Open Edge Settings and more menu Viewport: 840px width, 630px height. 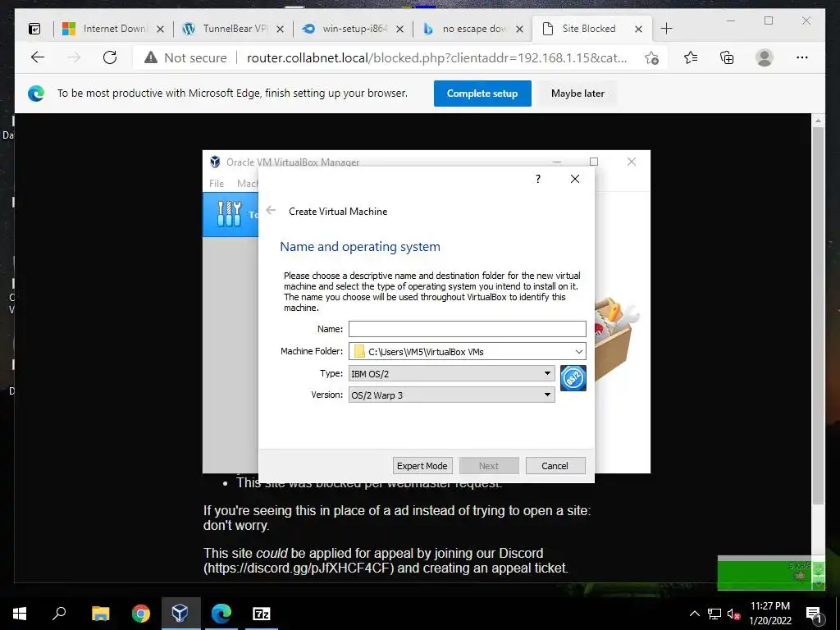point(802,57)
